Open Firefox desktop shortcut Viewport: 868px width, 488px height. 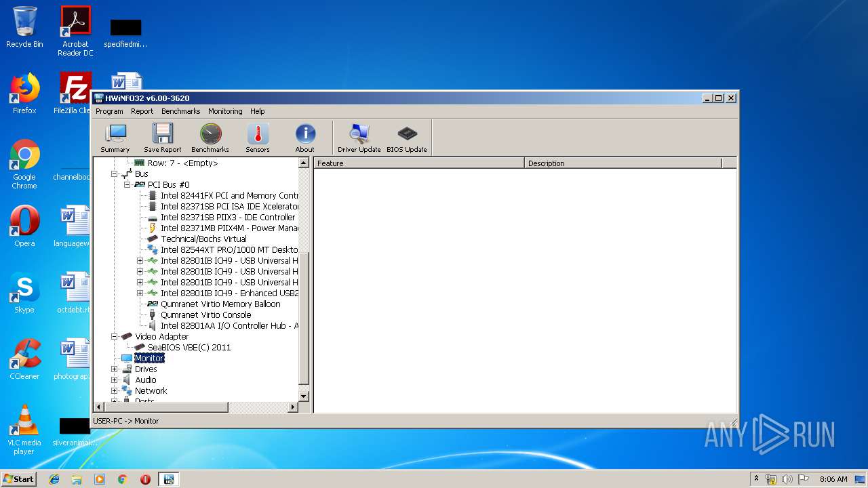pyautogui.click(x=24, y=94)
